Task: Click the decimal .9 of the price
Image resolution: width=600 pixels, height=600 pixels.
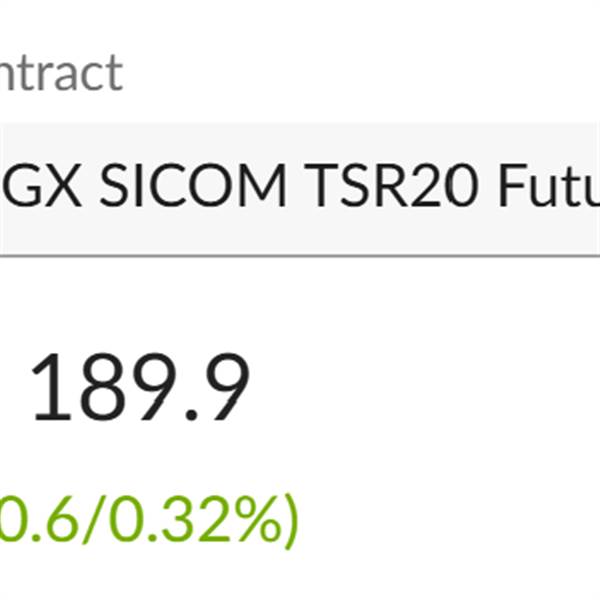Action: click(220, 388)
